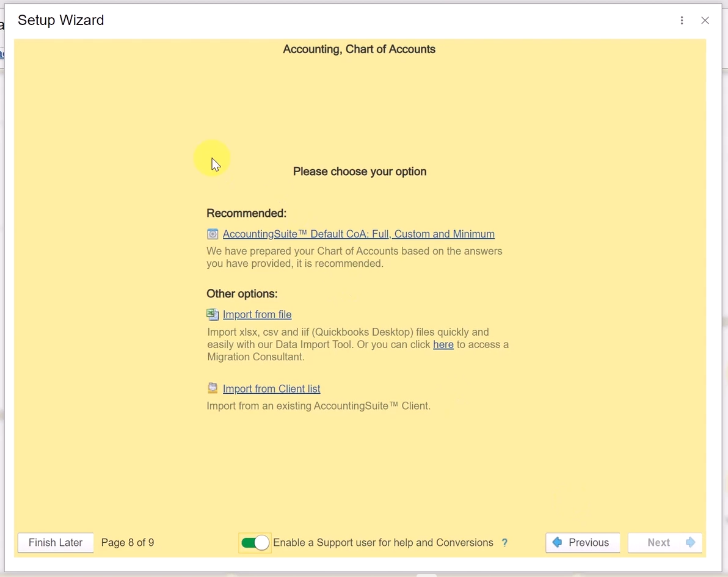Click 'Enable a Support user for help and Conversions' label
Screen dimensions: 728x577
[x=383, y=543]
